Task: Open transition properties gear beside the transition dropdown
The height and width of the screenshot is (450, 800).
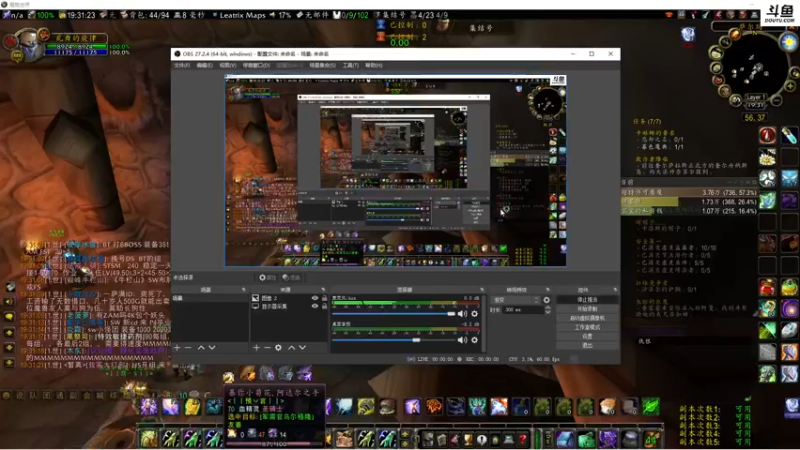Action: click(x=546, y=300)
